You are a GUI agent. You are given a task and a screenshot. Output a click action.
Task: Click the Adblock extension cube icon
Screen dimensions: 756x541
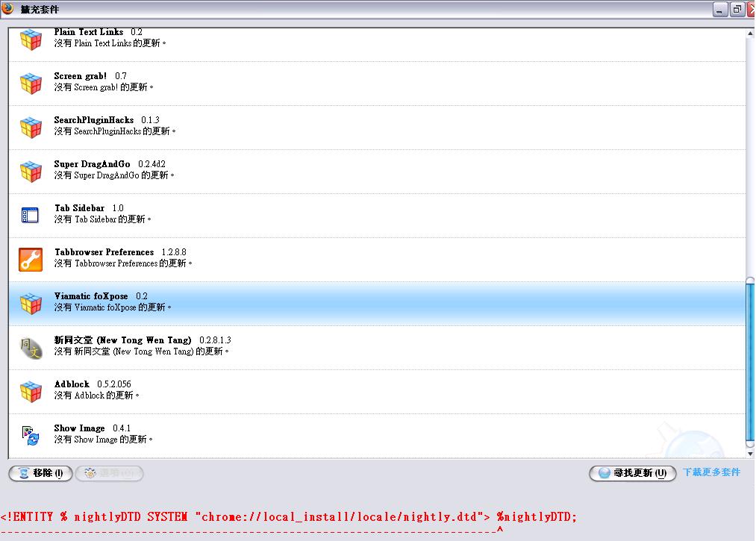point(31,392)
